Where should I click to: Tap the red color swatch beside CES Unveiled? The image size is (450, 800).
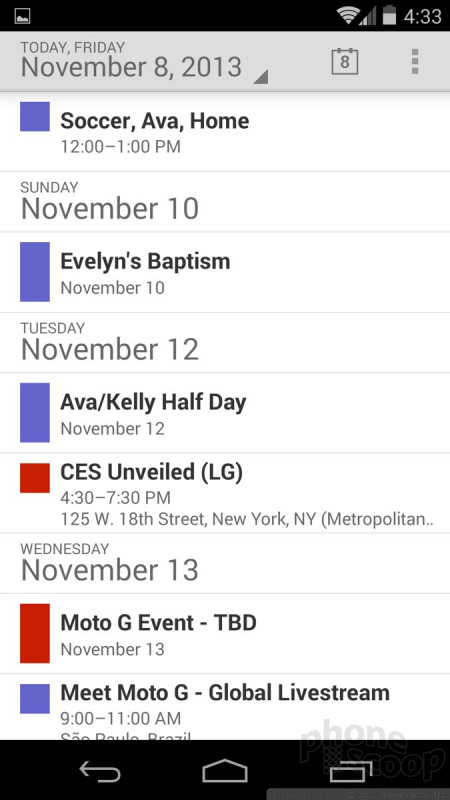[35, 478]
